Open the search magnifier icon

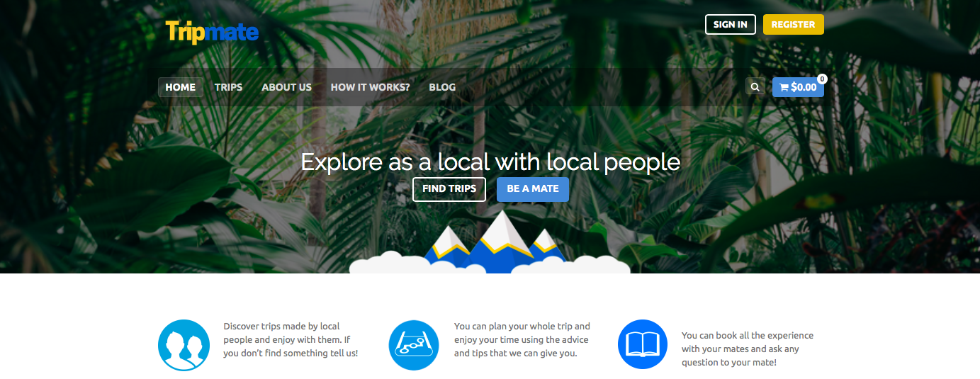pyautogui.click(x=755, y=87)
